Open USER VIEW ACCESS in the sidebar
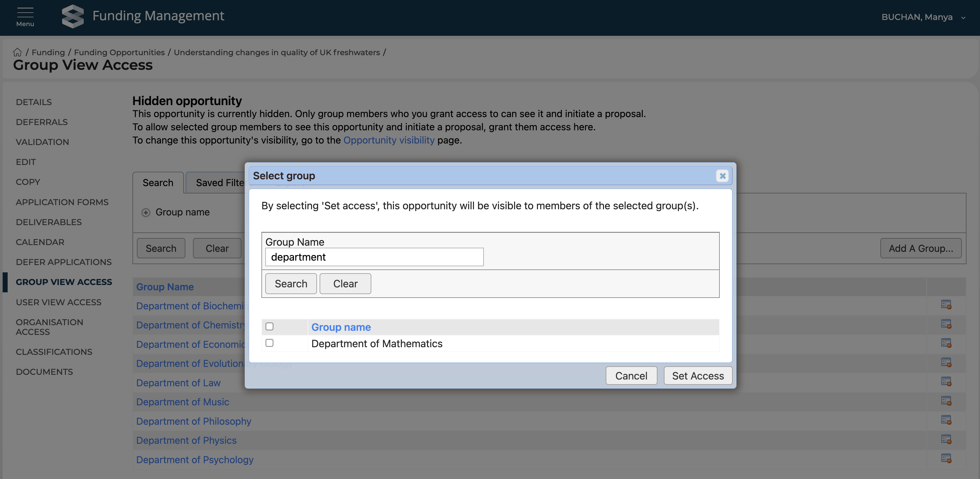The width and height of the screenshot is (980, 479). click(58, 302)
